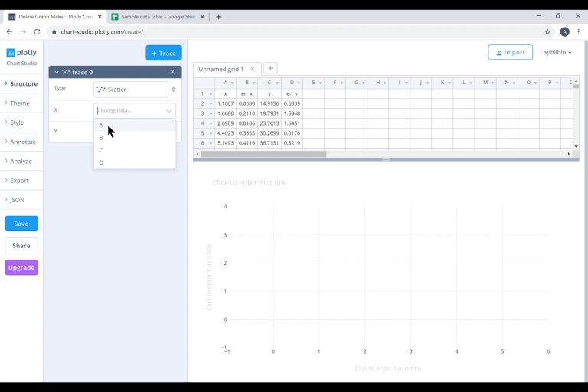The height and width of the screenshot is (392, 588).
Task: Open the Scatter type dropdown
Action: [131, 90]
